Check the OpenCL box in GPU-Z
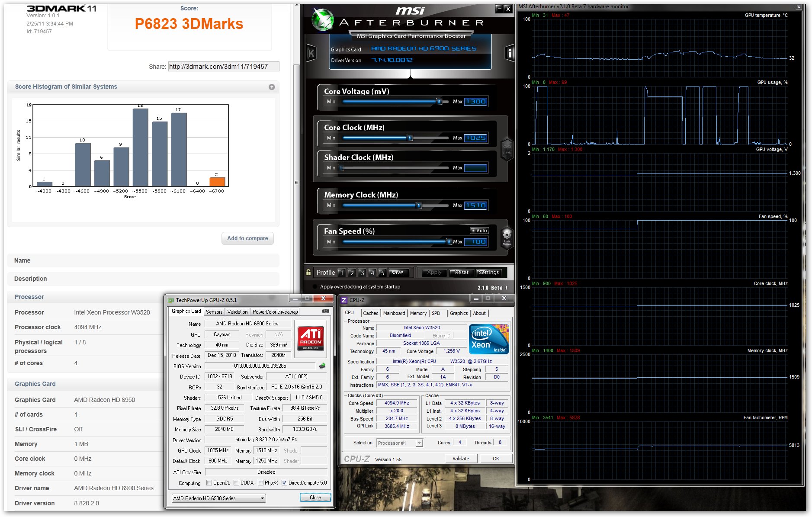This screenshot has width=812, height=517. 209,483
